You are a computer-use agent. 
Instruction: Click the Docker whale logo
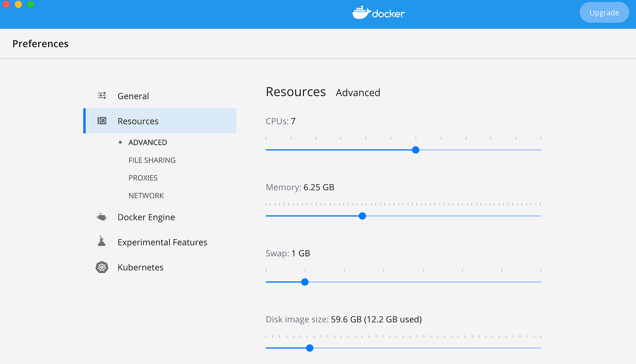click(x=361, y=13)
